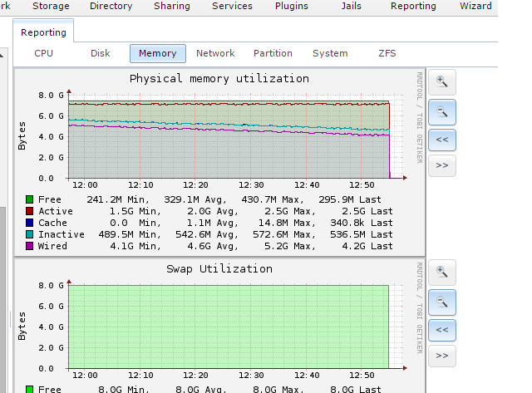Click the teal Inactive legend swatch
This screenshot has height=393, width=532.
click(x=30, y=234)
